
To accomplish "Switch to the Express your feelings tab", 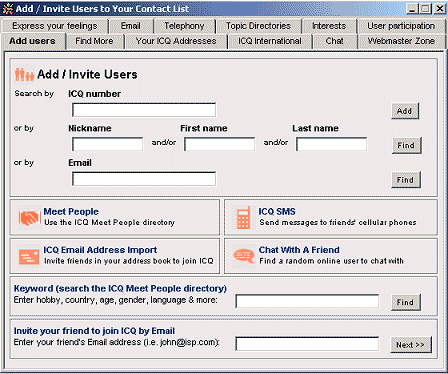I will [55, 26].
